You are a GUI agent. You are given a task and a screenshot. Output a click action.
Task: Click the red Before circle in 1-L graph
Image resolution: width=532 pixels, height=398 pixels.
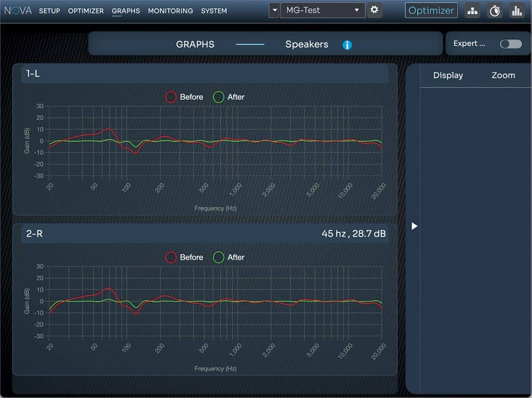click(x=171, y=97)
